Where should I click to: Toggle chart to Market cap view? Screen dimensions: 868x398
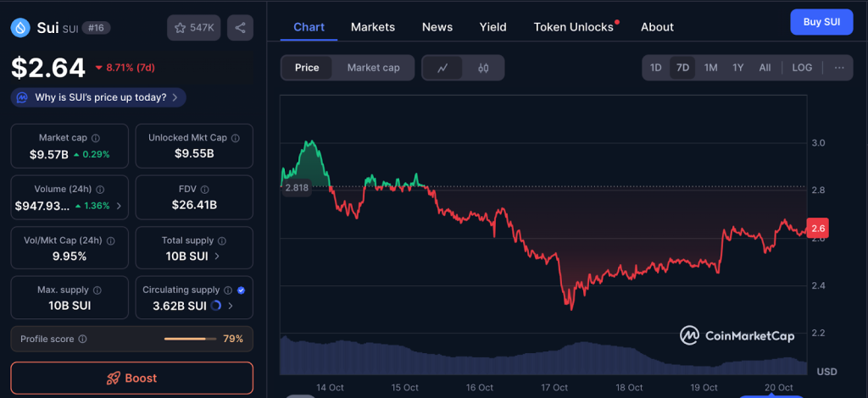(x=373, y=68)
